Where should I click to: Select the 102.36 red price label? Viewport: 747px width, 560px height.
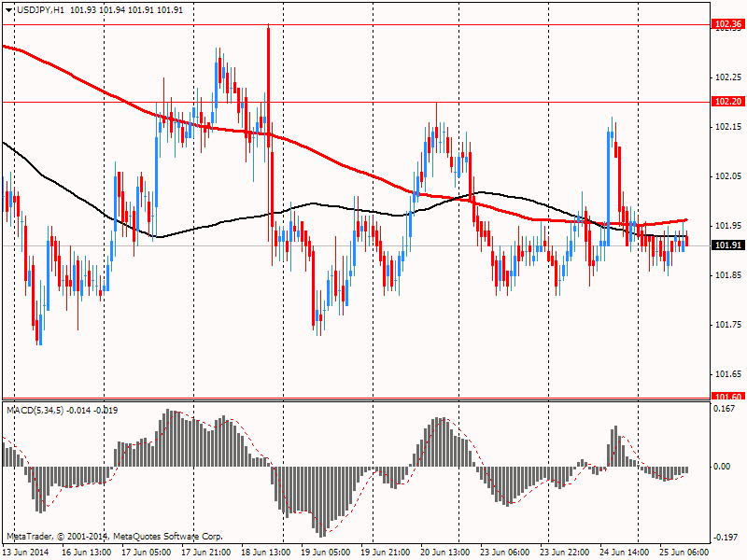[x=728, y=24]
